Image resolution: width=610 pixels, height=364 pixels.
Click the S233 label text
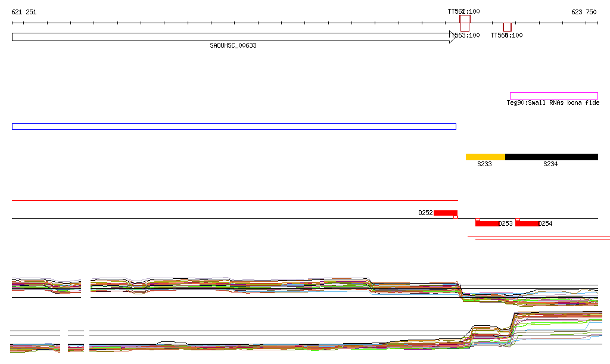[x=484, y=164]
